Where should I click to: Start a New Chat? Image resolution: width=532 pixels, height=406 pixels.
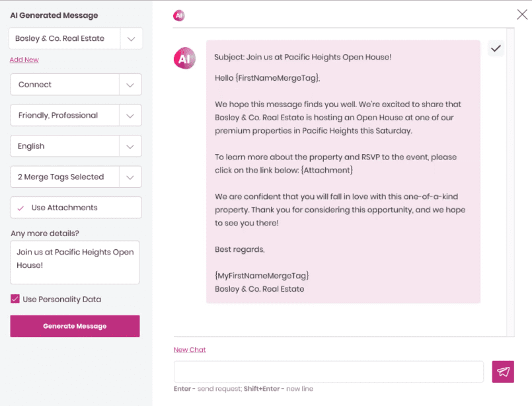(x=190, y=350)
